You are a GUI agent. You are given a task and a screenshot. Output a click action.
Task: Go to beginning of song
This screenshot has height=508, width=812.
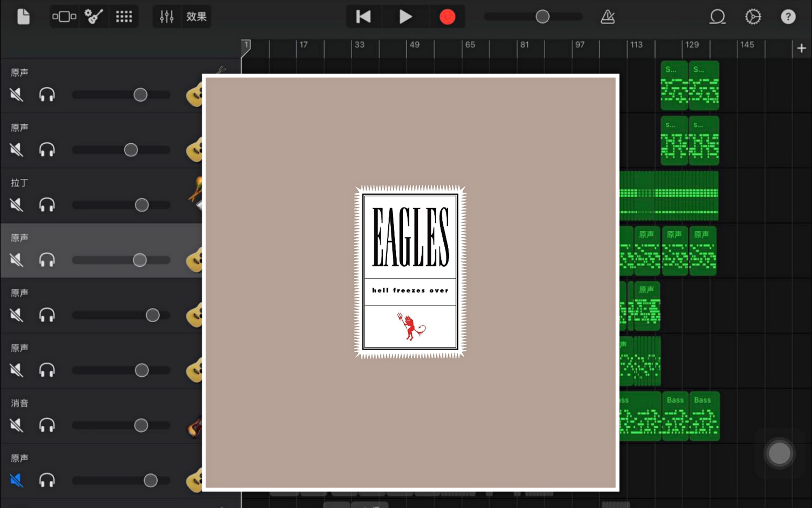[363, 16]
